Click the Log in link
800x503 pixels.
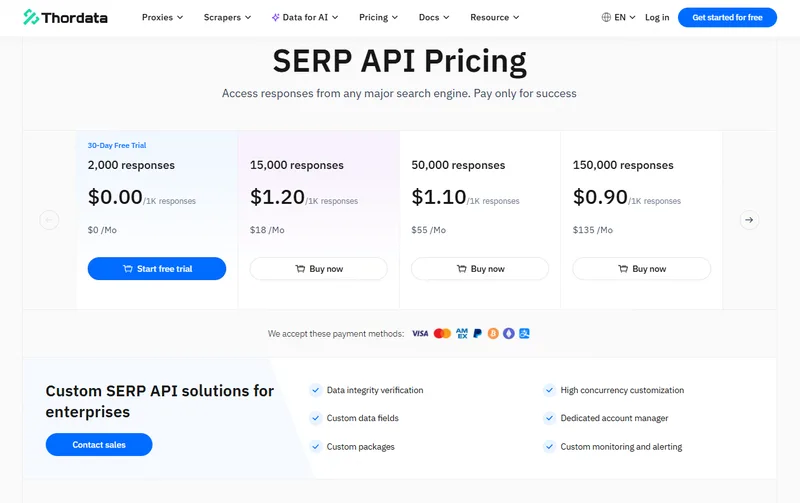click(657, 17)
